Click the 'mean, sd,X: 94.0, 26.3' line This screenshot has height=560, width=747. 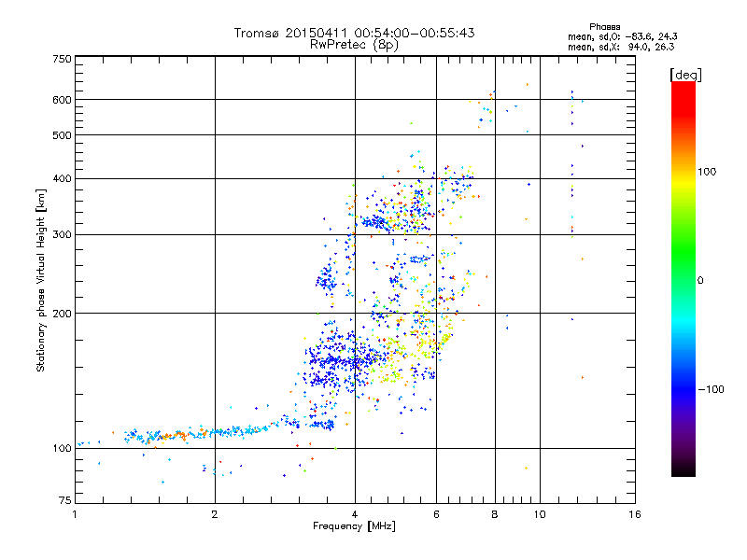coord(621,47)
